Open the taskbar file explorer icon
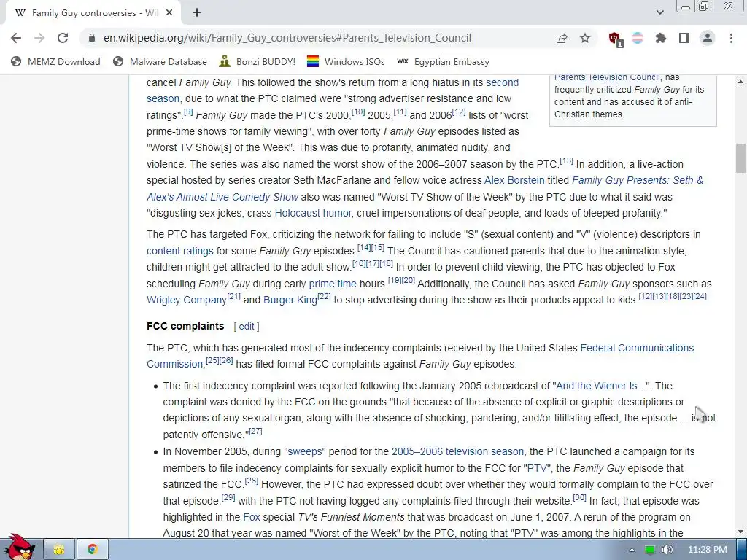 (59, 550)
